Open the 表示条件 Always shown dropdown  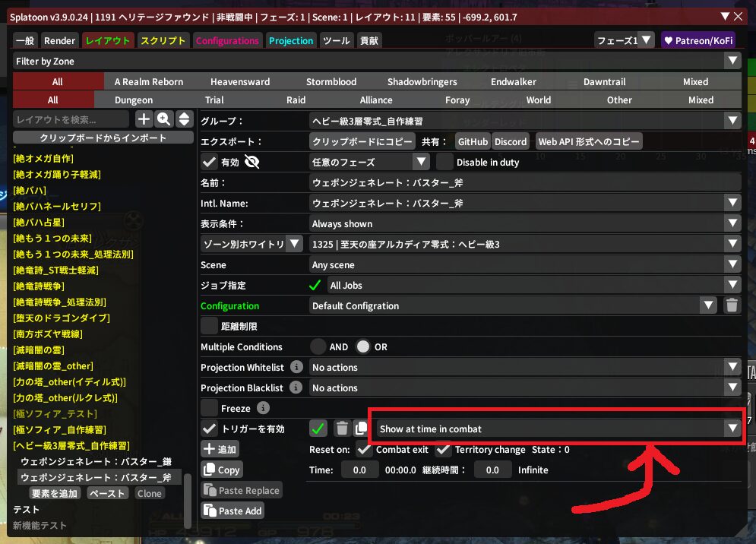tap(524, 223)
